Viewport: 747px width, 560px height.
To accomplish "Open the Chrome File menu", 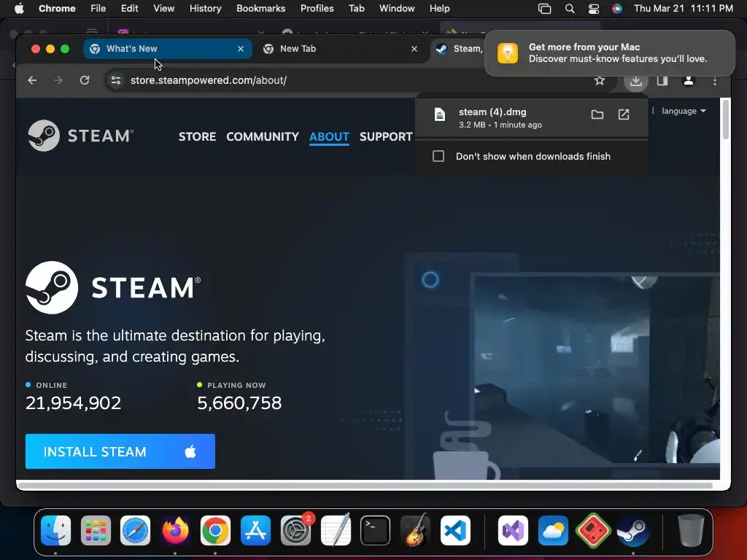I will click(x=98, y=9).
